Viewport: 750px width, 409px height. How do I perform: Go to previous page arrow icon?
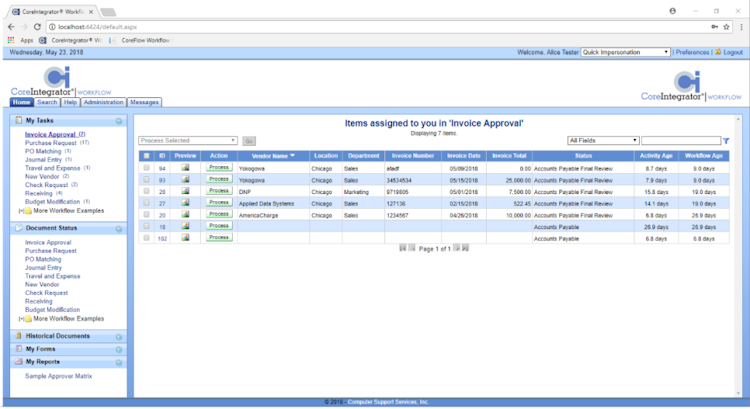(x=412, y=248)
